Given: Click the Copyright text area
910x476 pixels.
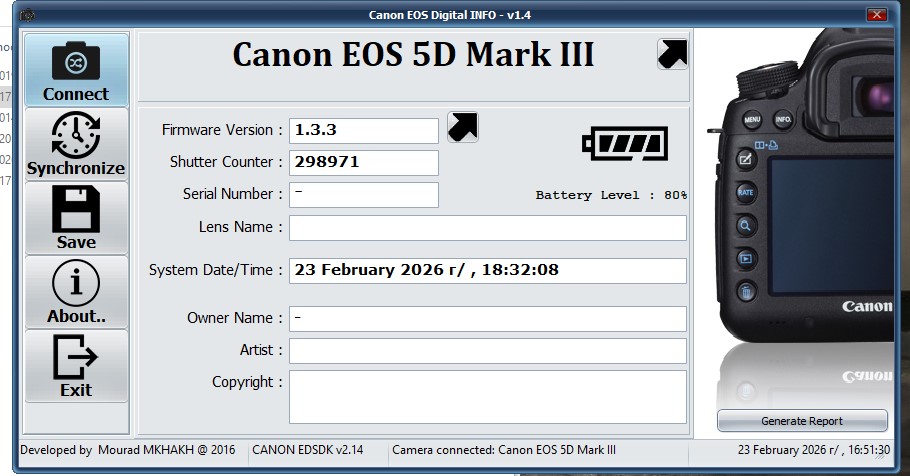Looking at the screenshot, I should click(488, 396).
